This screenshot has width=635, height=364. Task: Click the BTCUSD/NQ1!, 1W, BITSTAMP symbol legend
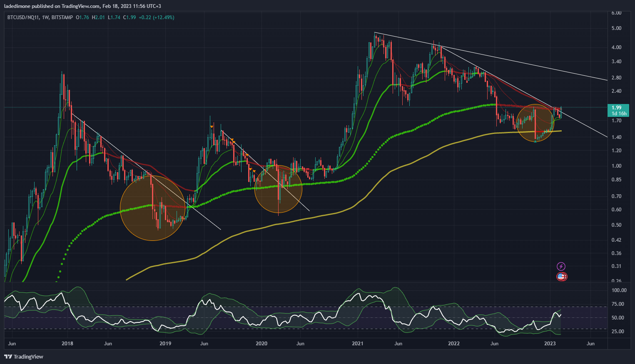(x=40, y=17)
